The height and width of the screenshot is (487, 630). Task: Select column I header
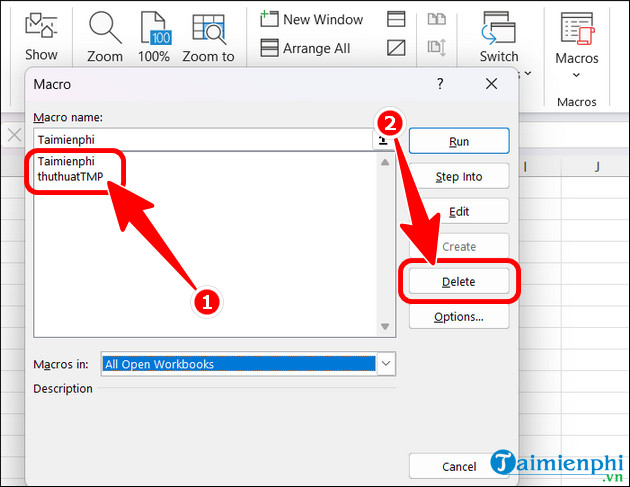pyautogui.click(x=525, y=166)
